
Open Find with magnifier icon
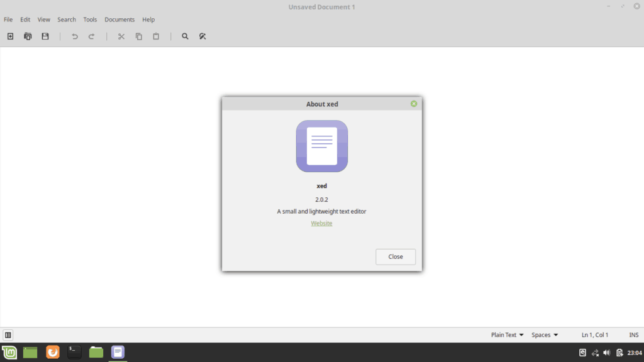(x=186, y=36)
